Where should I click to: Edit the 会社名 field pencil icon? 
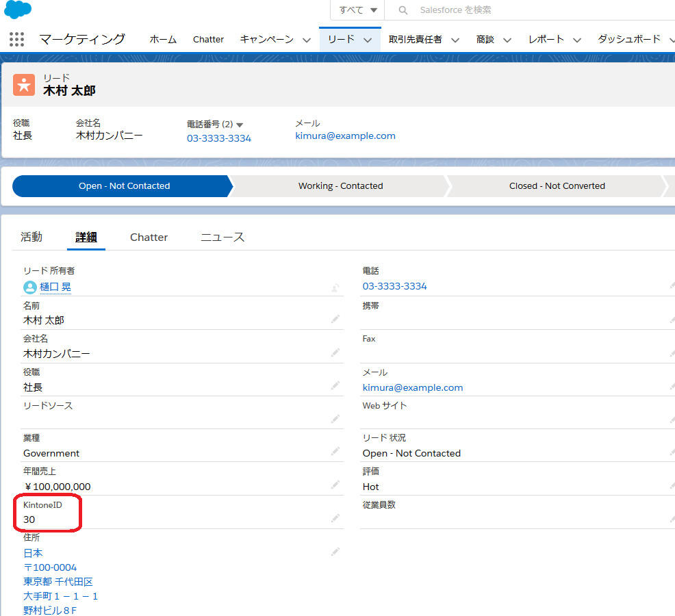click(335, 352)
